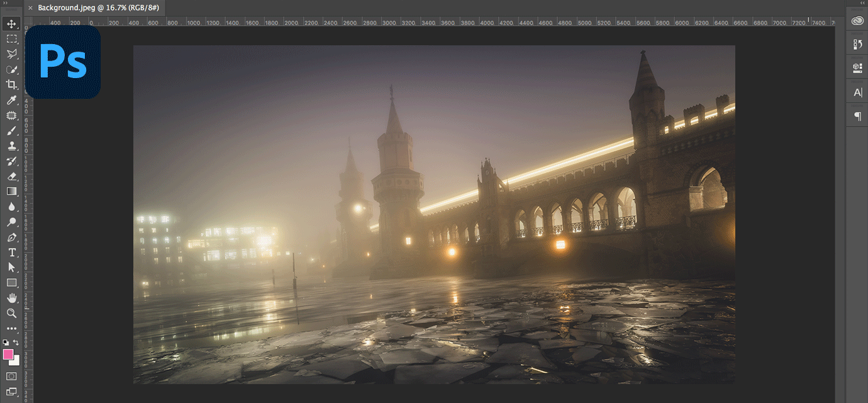Open the Paragraph panel

pyautogui.click(x=857, y=116)
